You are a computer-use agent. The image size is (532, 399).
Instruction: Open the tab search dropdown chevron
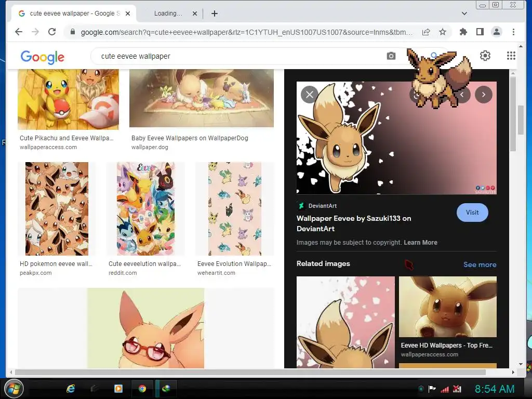point(464,14)
